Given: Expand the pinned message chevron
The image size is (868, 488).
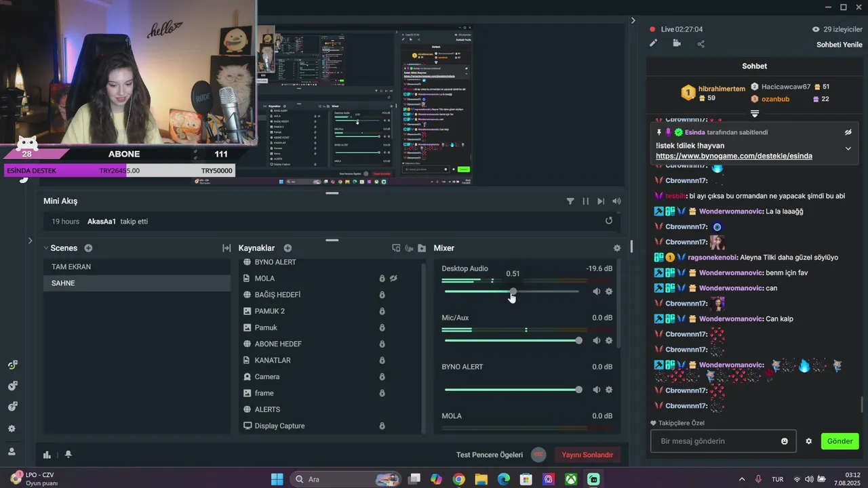Looking at the screenshot, I should click(x=848, y=148).
